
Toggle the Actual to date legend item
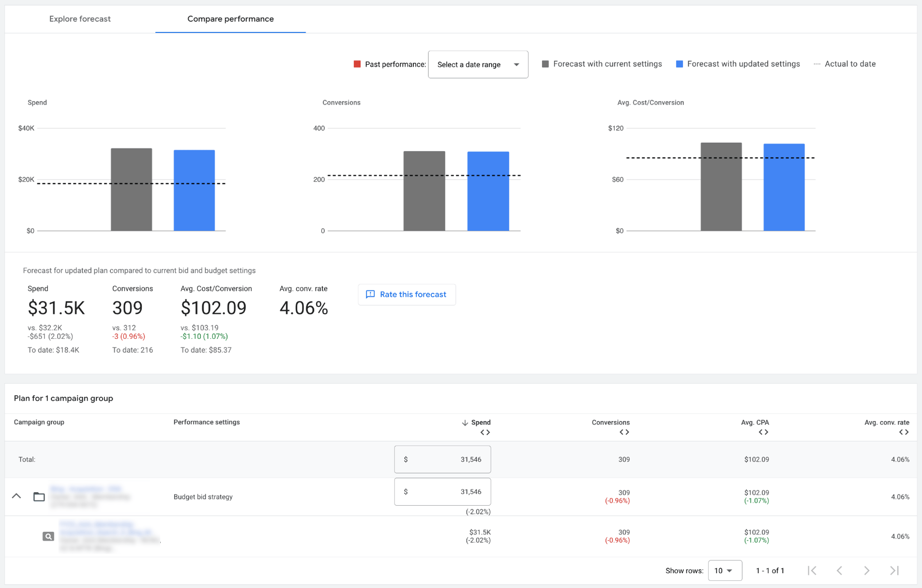(845, 63)
